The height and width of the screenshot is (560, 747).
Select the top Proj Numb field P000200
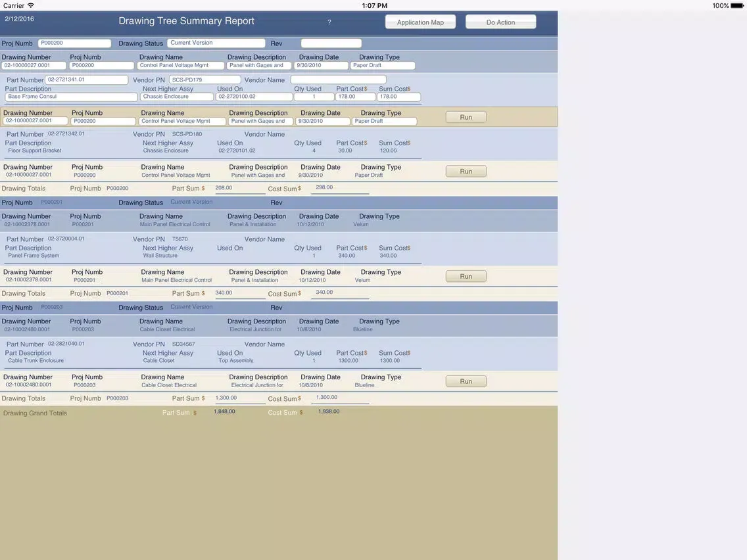pos(74,43)
